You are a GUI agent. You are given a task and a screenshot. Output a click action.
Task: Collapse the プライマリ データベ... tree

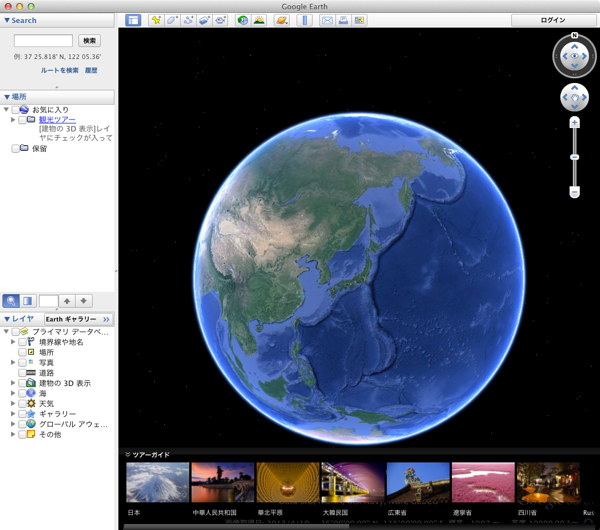point(6,331)
